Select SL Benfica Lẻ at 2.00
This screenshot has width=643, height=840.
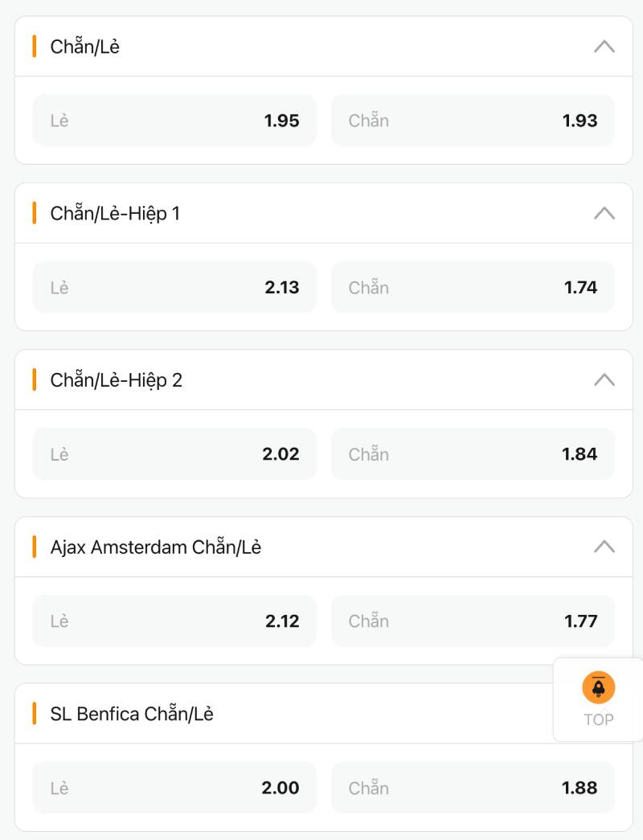coord(174,788)
